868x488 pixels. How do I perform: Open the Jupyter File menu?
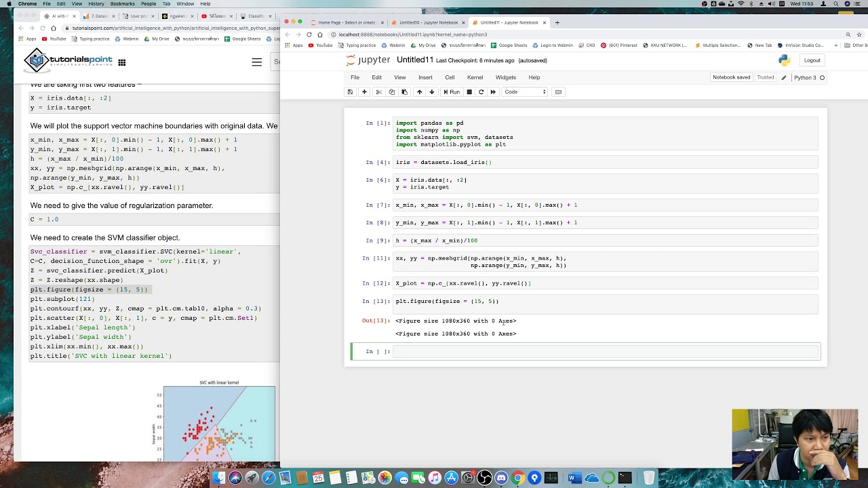(x=355, y=77)
